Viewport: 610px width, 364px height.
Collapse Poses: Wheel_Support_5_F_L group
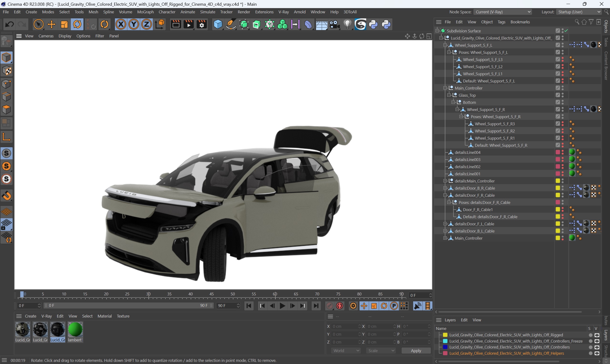point(449,52)
